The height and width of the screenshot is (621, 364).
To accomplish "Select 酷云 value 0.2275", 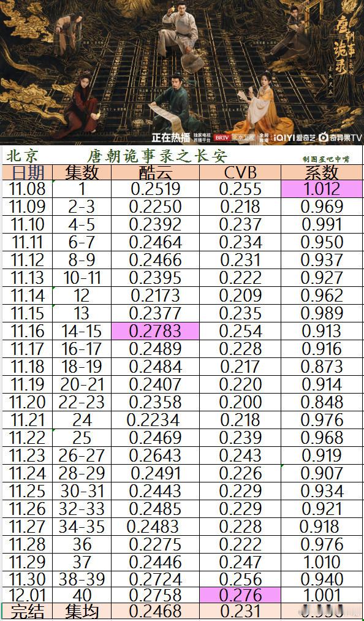I will [155, 544].
